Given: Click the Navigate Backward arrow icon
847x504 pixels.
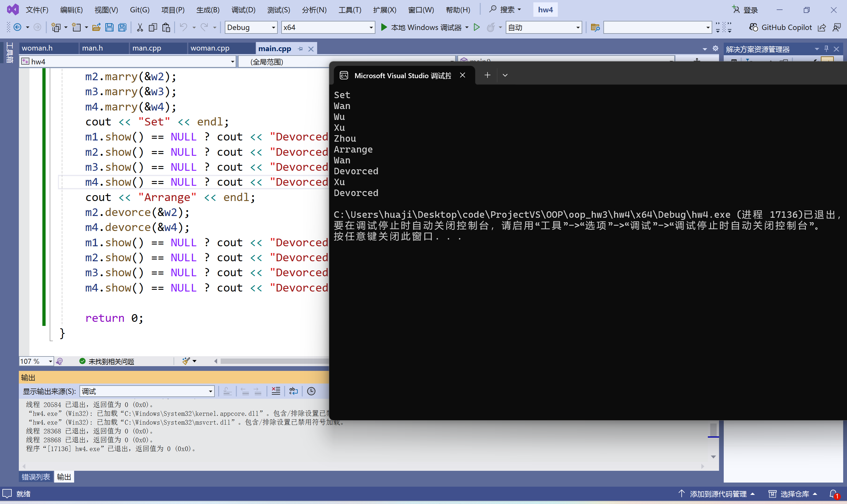Looking at the screenshot, I should [18, 28].
